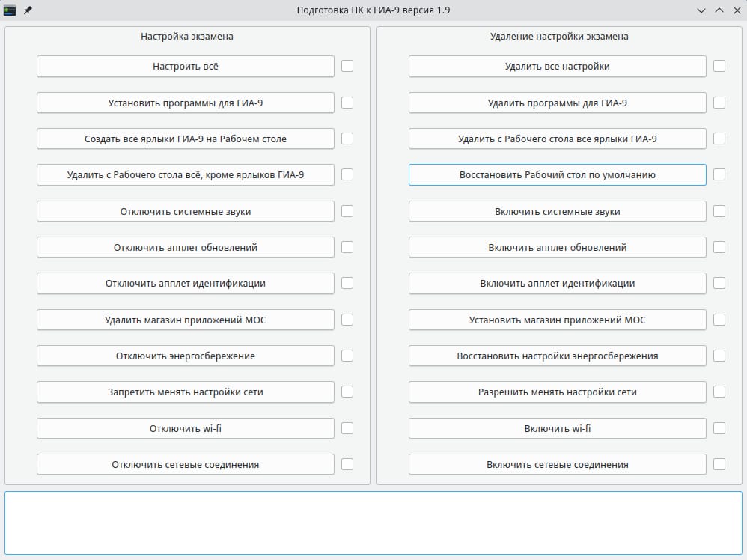Minimize the window using title bar chevron
This screenshot has height=560, width=747.
point(701,10)
